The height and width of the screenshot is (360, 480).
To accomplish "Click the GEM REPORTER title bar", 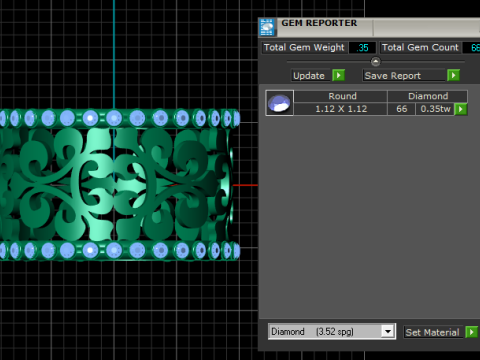I will click(377, 27).
